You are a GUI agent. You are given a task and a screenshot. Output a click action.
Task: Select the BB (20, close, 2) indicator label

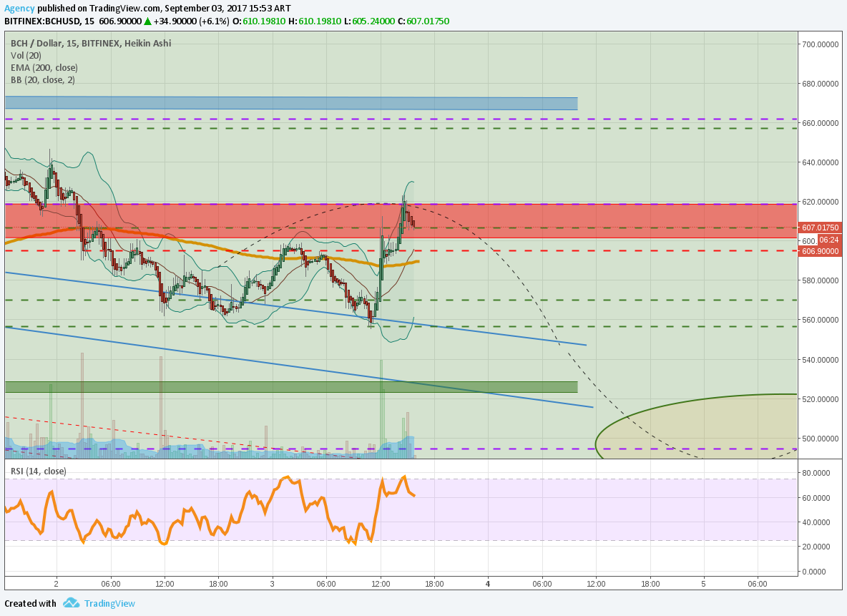(x=43, y=80)
